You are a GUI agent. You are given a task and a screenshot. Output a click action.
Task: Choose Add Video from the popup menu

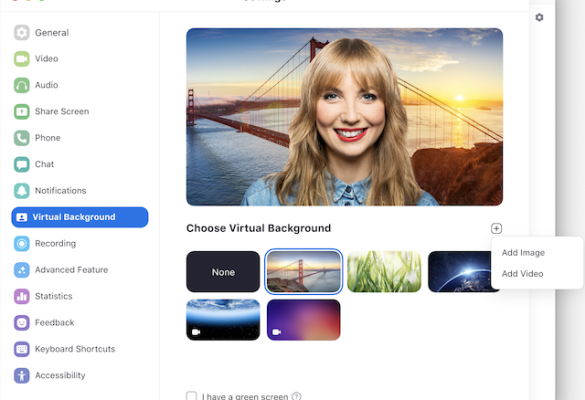pos(522,274)
